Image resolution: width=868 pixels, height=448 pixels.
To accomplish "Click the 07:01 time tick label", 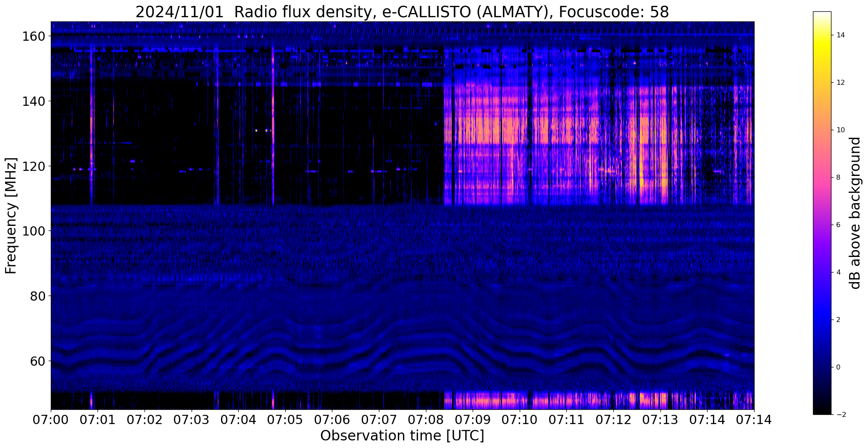I will coord(98,420).
